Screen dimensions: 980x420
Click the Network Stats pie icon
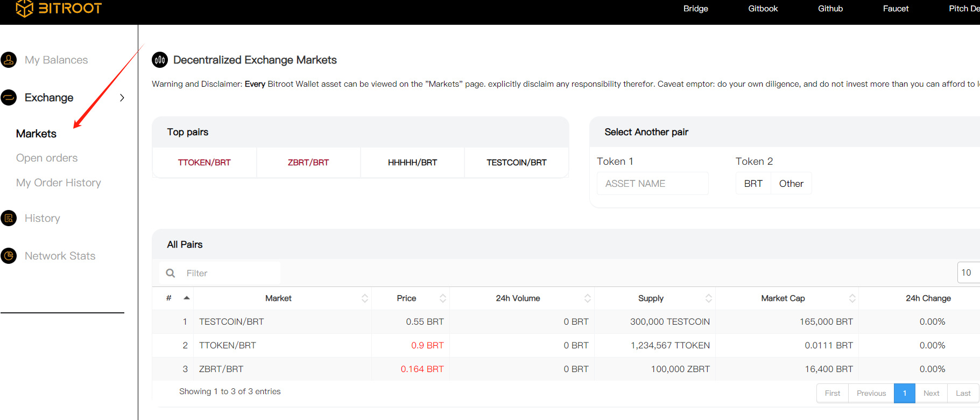(9, 256)
